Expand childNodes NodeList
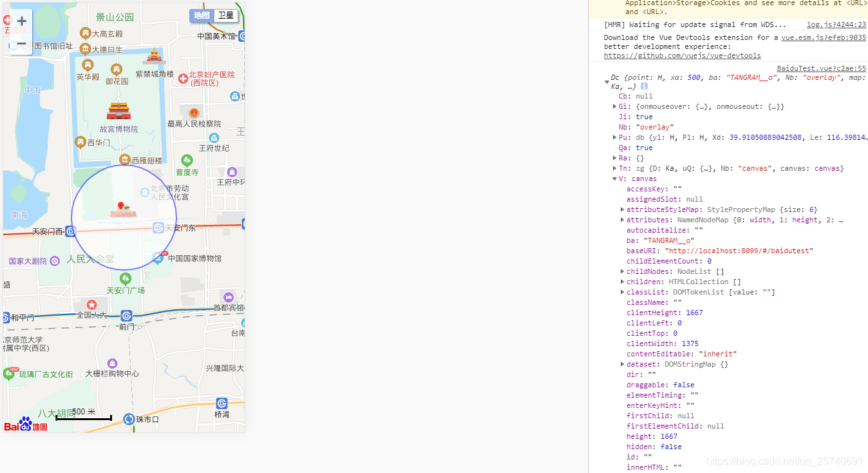 (623, 271)
